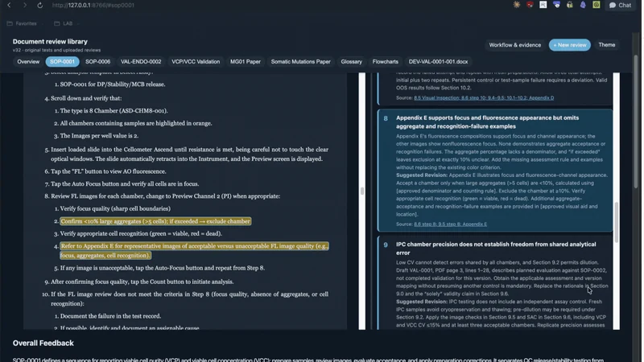Click 'If any image is unacceptable' sub-step text
The image size is (644, 362).
pos(163,268)
